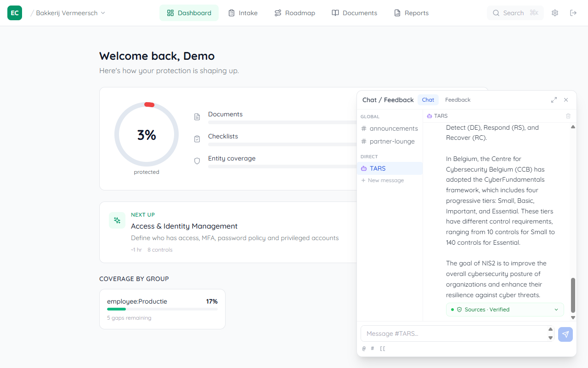The width and height of the screenshot is (588, 368).
Task: Open the Roadmap navigation tab
Action: [x=294, y=13]
